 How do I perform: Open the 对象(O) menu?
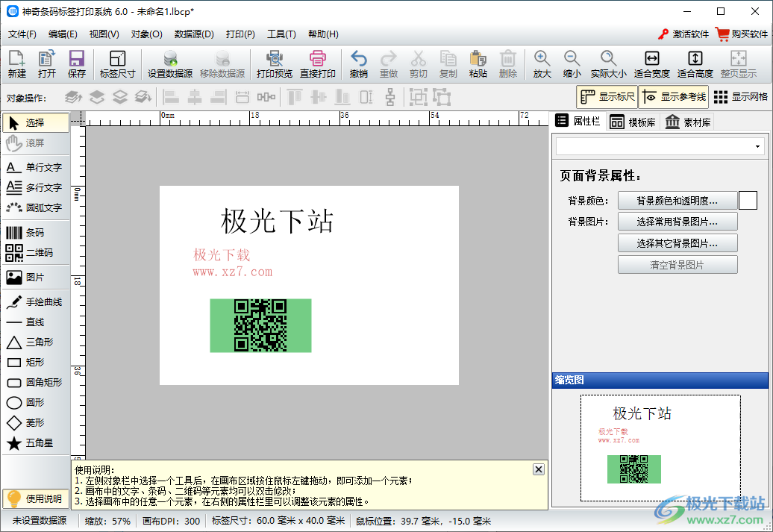click(x=146, y=34)
